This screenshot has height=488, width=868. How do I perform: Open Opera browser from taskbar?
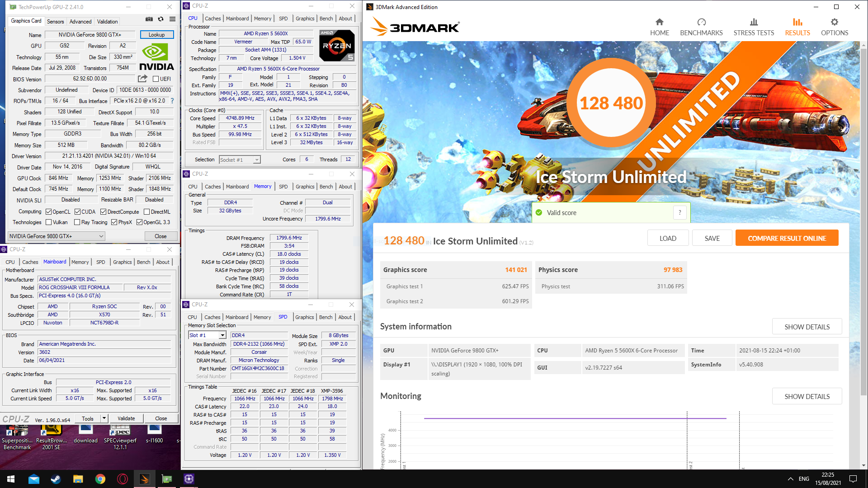pos(122,479)
